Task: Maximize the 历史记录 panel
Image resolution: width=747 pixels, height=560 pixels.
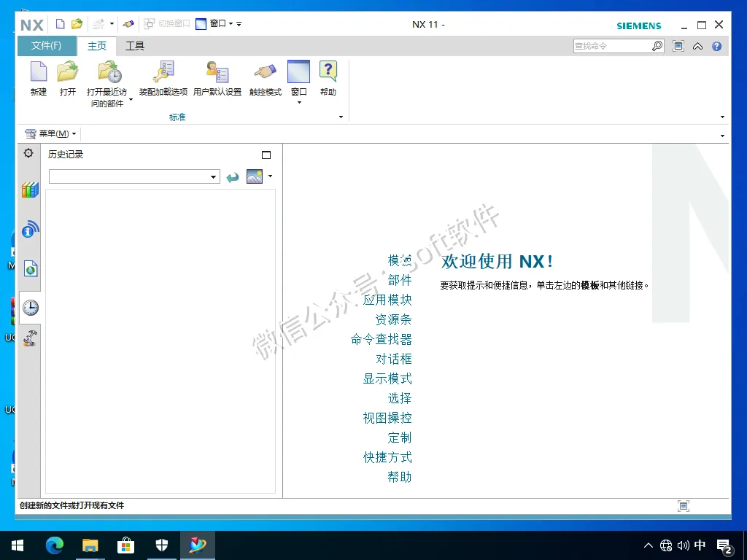Action: (266, 155)
